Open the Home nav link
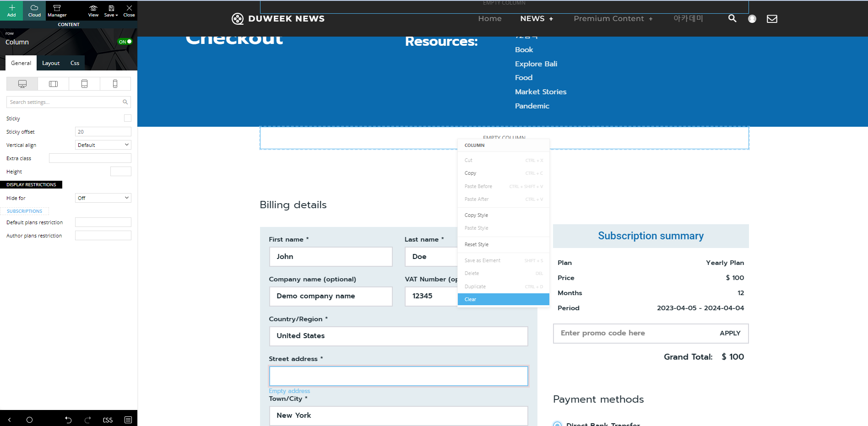868x426 pixels. coord(490,19)
